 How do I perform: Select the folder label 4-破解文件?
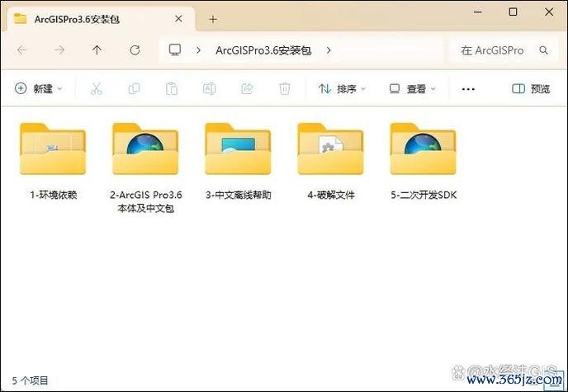(331, 195)
